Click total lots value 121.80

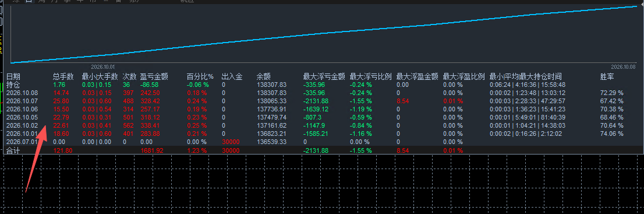pyautogui.click(x=63, y=151)
